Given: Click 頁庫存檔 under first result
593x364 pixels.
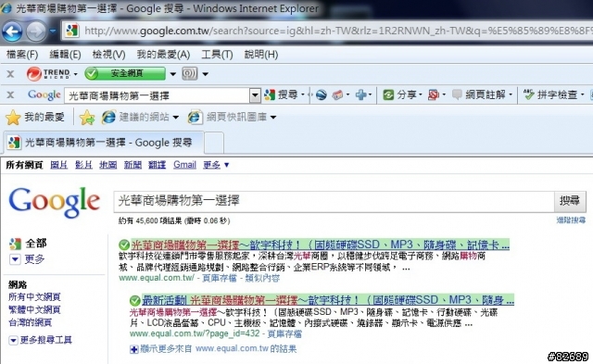Looking at the screenshot, I should click(x=220, y=279).
